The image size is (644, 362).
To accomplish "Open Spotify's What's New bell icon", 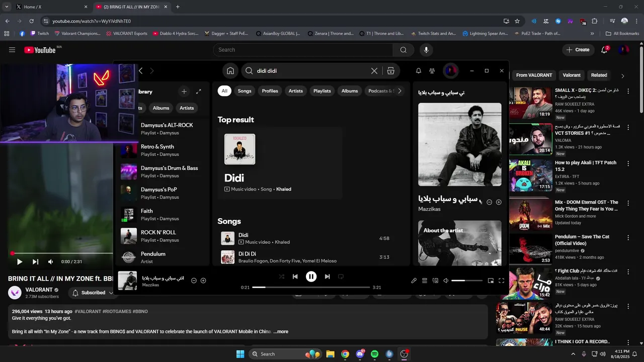I will pos(419,71).
